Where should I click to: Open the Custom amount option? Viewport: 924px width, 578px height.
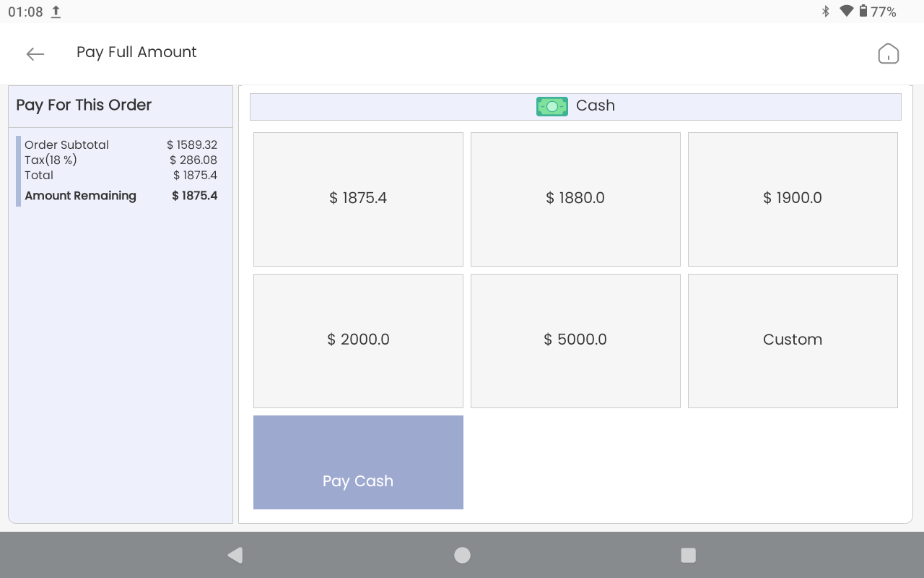coord(793,341)
